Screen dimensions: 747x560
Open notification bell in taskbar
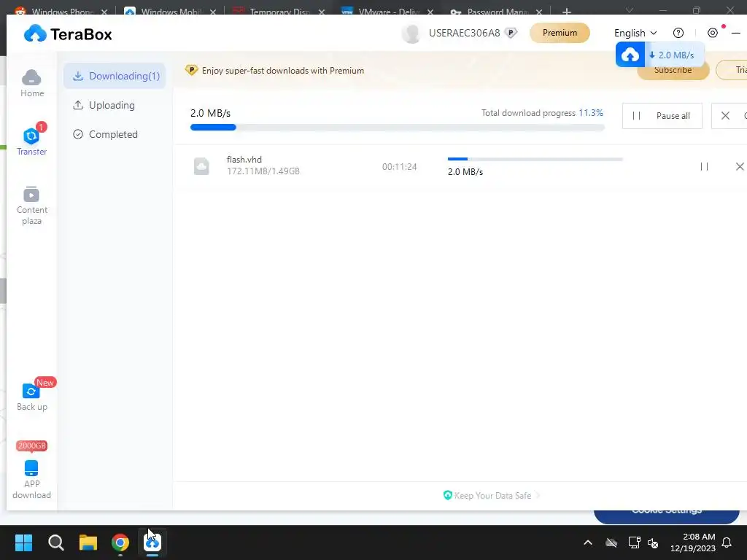click(727, 542)
